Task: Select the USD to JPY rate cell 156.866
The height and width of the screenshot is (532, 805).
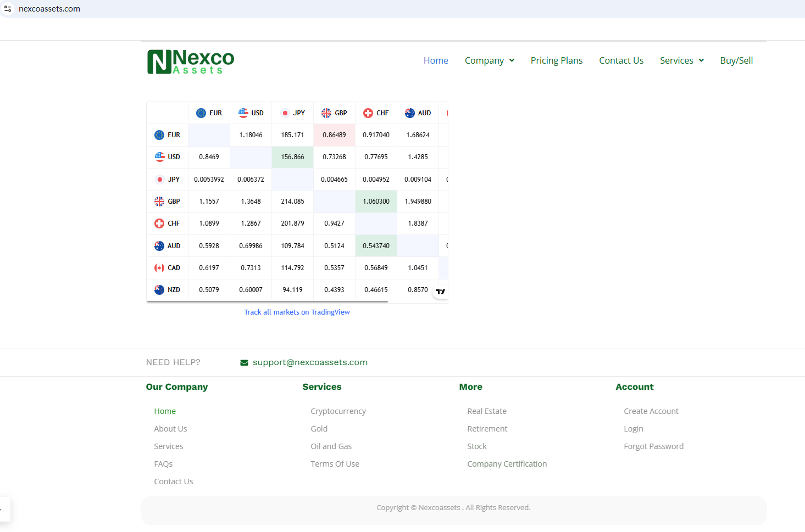Action: coord(292,157)
